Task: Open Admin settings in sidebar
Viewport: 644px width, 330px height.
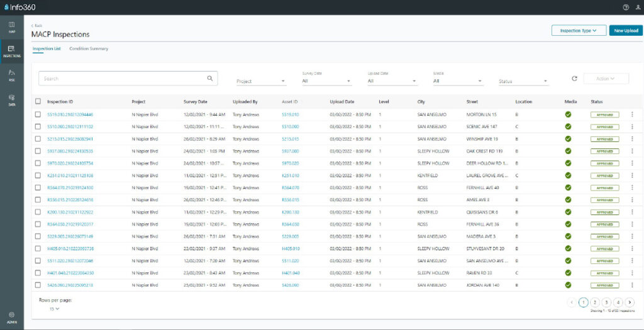Action: pos(12,316)
